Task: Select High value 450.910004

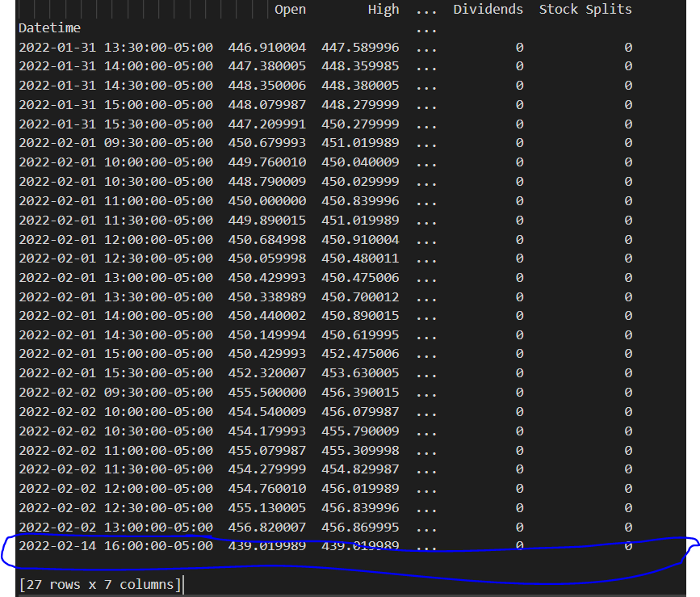Action: 360,240
